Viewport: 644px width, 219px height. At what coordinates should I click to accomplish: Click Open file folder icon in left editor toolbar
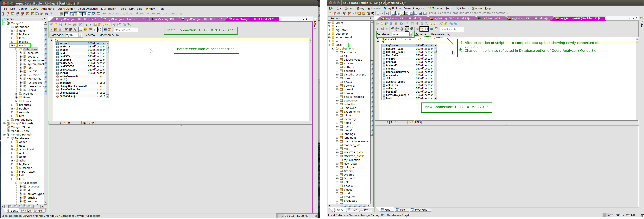[x=56, y=25]
